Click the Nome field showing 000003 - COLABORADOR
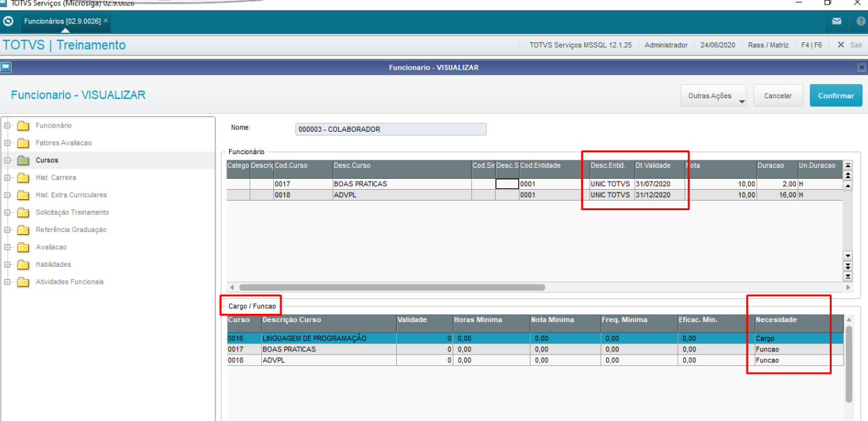 point(391,129)
